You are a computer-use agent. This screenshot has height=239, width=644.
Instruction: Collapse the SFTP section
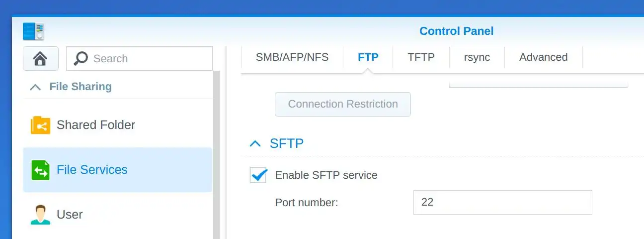[x=255, y=144]
